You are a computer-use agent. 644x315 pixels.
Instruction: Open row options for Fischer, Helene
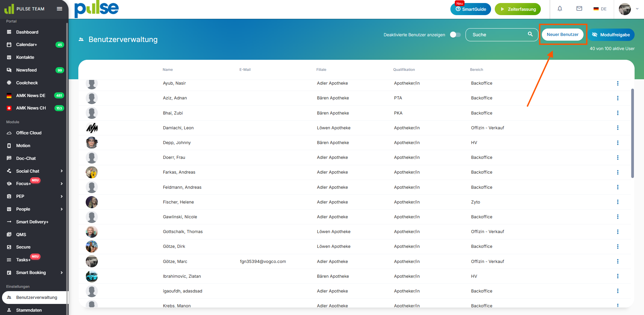click(x=617, y=202)
